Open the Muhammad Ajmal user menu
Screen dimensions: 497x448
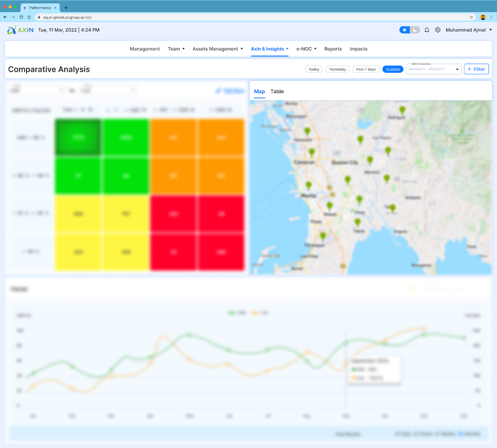[468, 30]
